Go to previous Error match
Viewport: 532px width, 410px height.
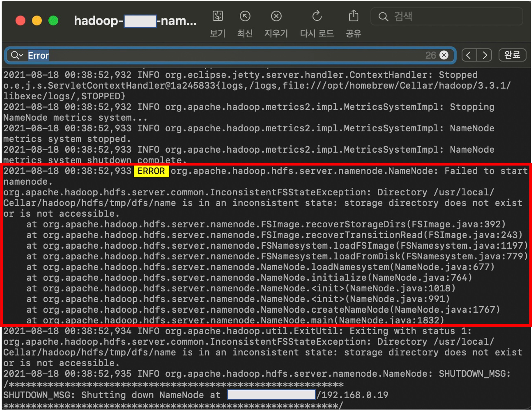tap(469, 55)
